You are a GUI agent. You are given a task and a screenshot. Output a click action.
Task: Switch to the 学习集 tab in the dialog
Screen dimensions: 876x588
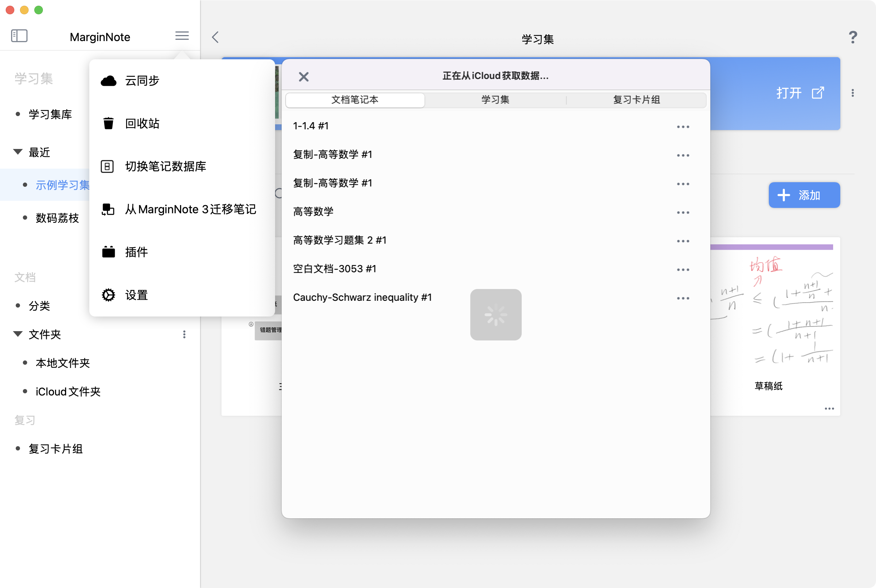[495, 100]
